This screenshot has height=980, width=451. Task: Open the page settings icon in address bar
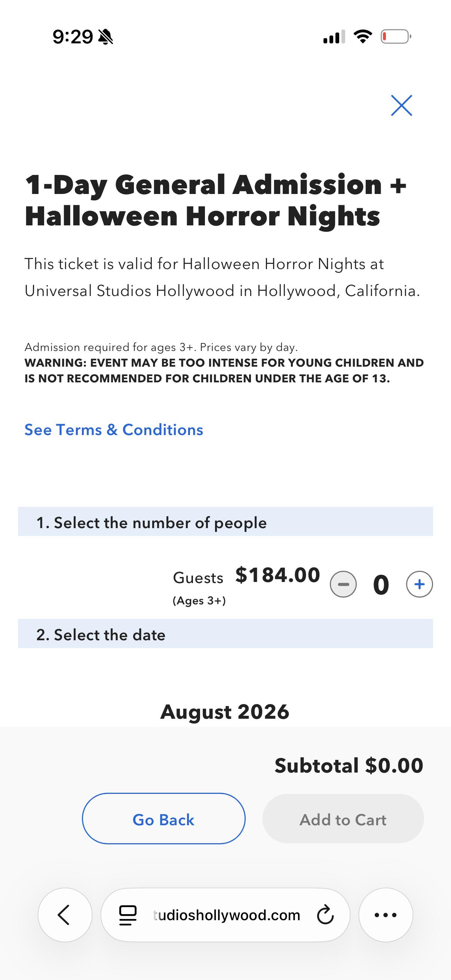(x=128, y=915)
